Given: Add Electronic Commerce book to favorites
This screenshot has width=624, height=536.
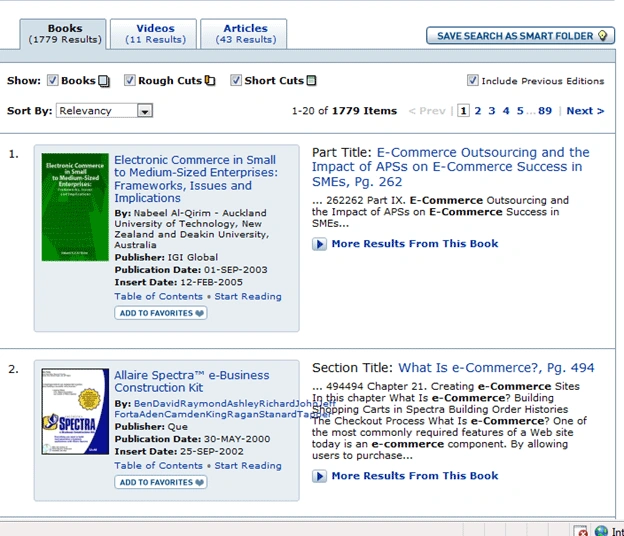Looking at the screenshot, I should 161,313.
